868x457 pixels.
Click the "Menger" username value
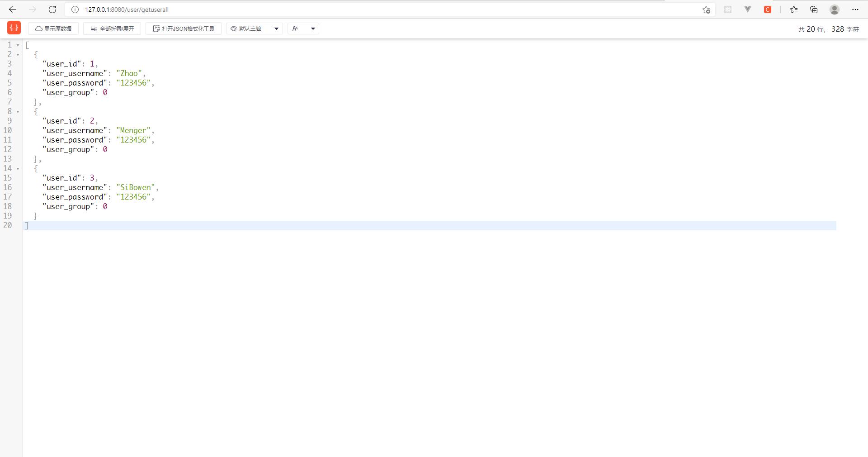(x=133, y=130)
